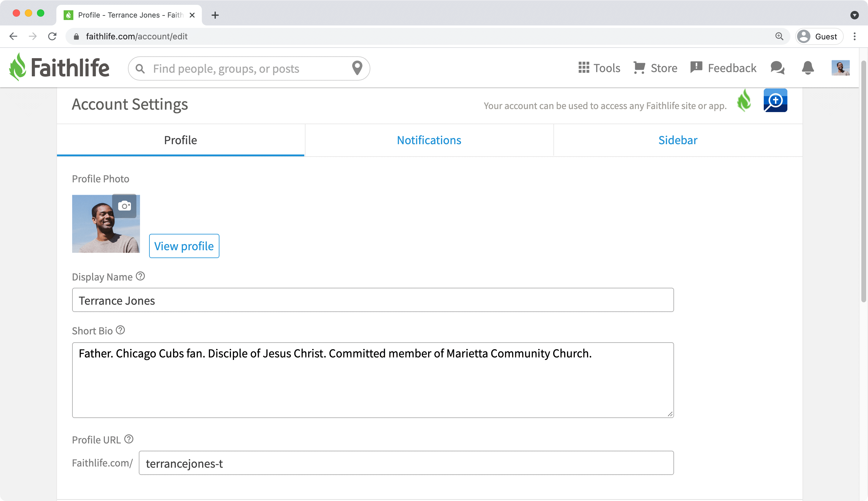Switch to the Notifications tab
Screen dimensions: 868x501
point(429,140)
